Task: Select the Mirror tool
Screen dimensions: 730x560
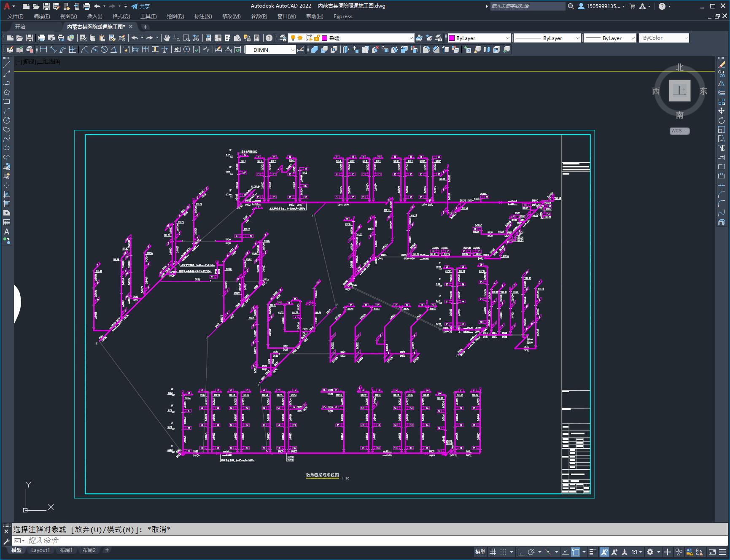Action: pyautogui.click(x=722, y=83)
